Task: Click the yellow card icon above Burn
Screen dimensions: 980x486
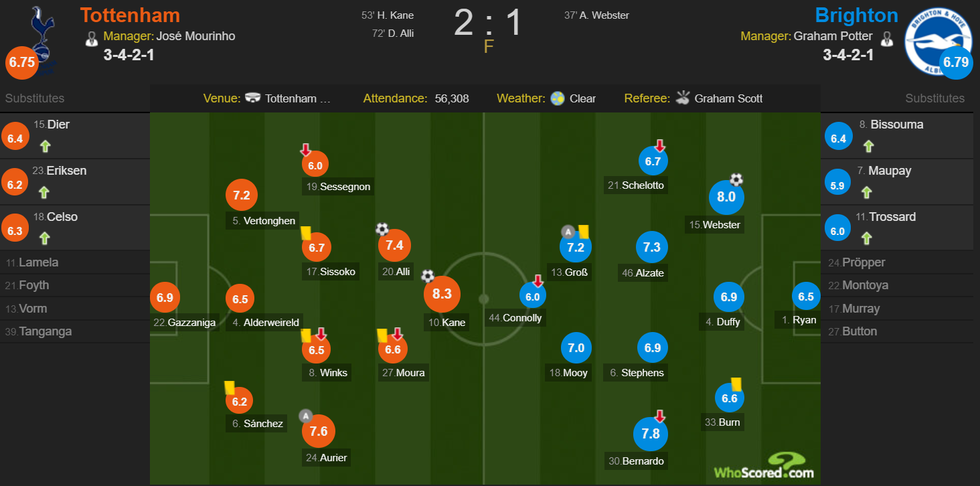Action: click(736, 384)
